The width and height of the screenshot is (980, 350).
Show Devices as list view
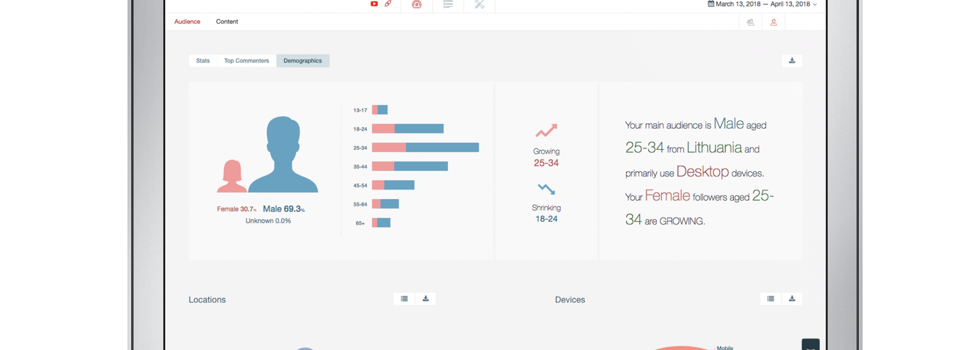(771, 299)
